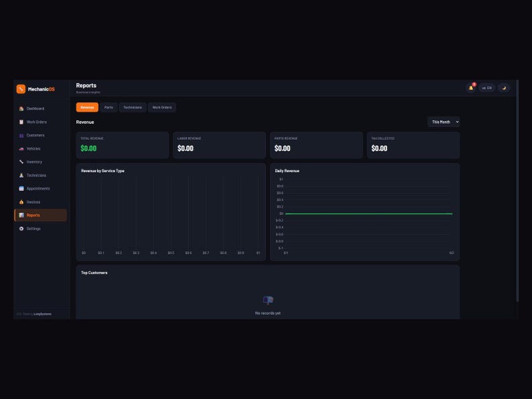Click the Revenue section heading
This screenshot has width=532, height=399.
point(85,122)
